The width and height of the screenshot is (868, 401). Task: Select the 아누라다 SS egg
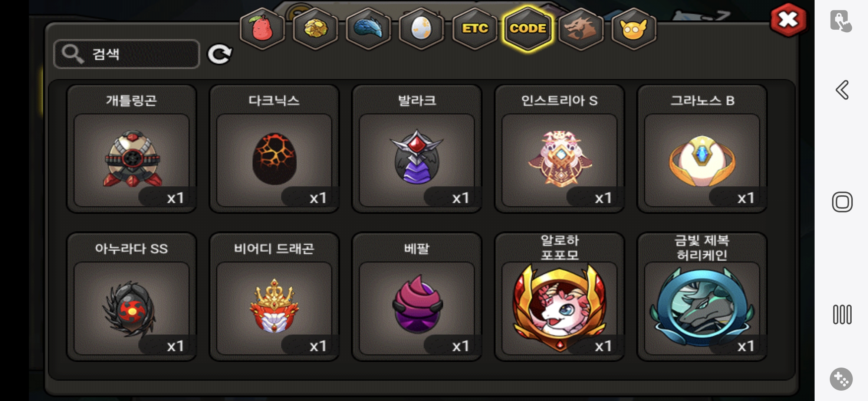[x=131, y=297]
